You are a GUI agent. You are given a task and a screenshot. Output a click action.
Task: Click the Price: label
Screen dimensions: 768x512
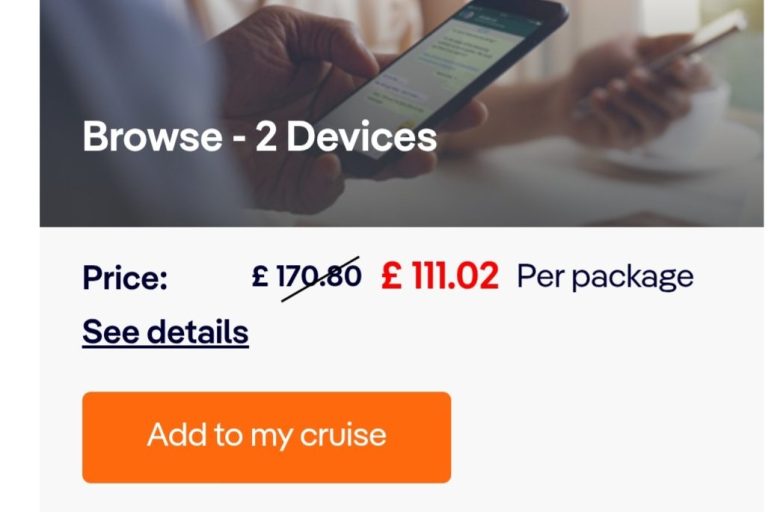click(125, 278)
